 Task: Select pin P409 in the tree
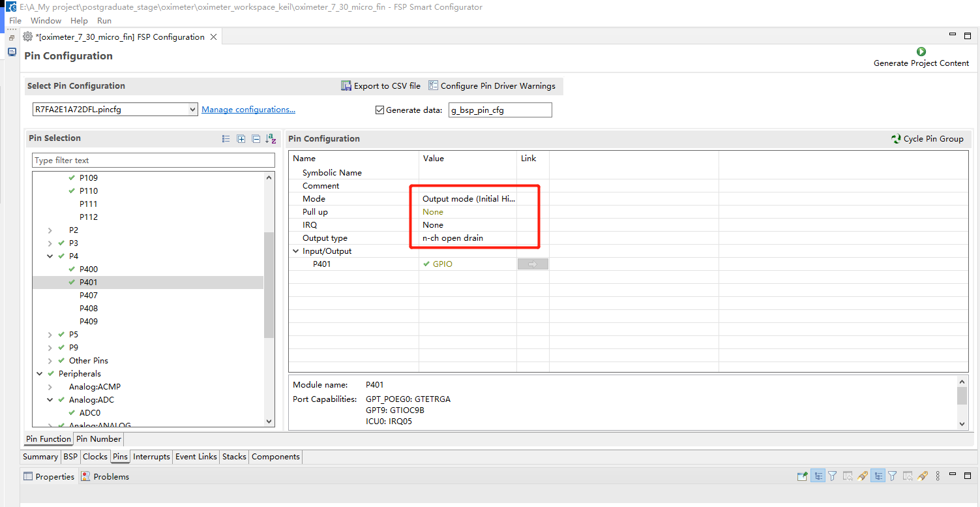89,322
